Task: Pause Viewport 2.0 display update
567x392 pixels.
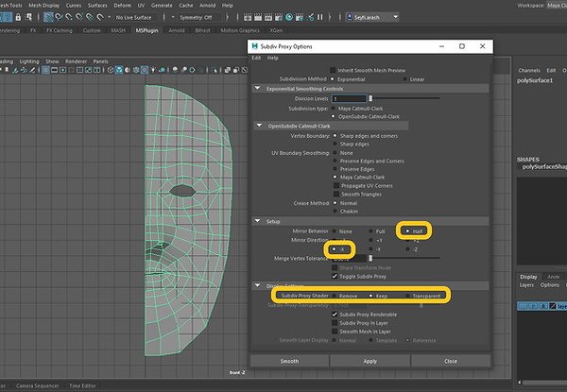Action: pos(320,17)
